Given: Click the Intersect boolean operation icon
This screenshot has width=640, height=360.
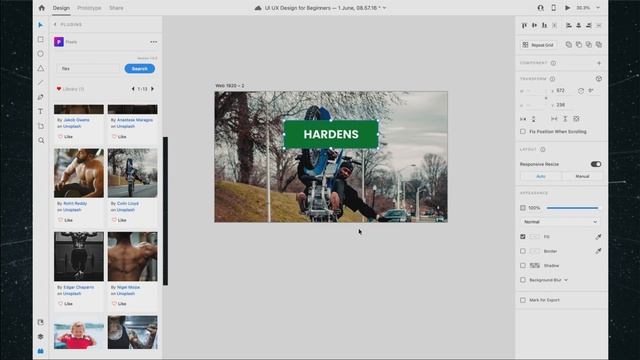Looking at the screenshot, I should (589, 44).
